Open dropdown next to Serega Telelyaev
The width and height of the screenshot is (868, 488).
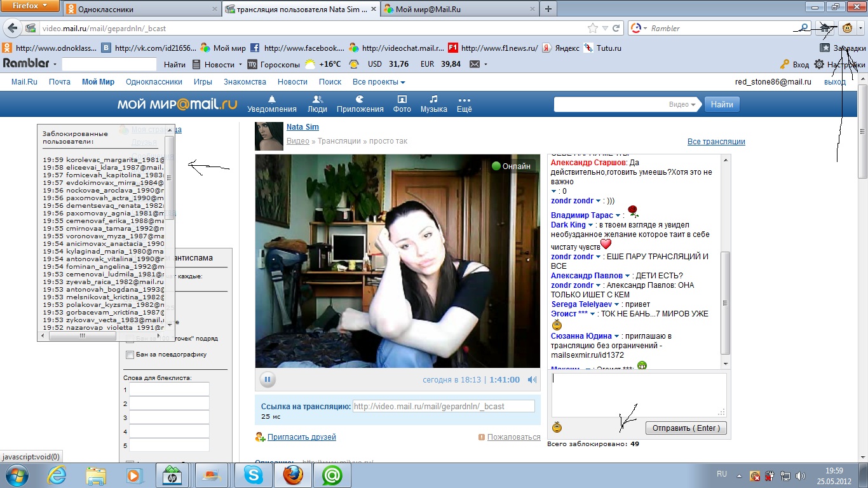[617, 304]
